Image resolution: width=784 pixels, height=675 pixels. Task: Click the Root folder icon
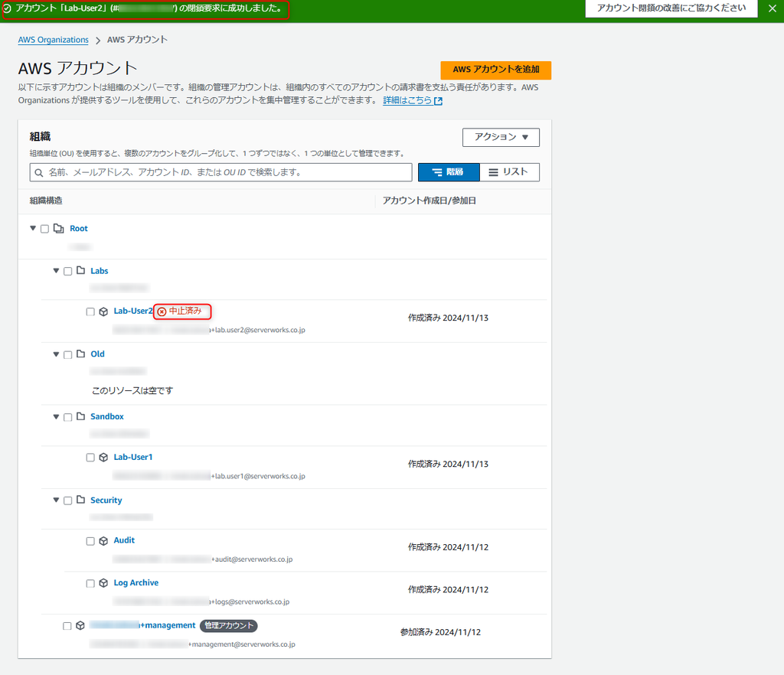pos(58,228)
